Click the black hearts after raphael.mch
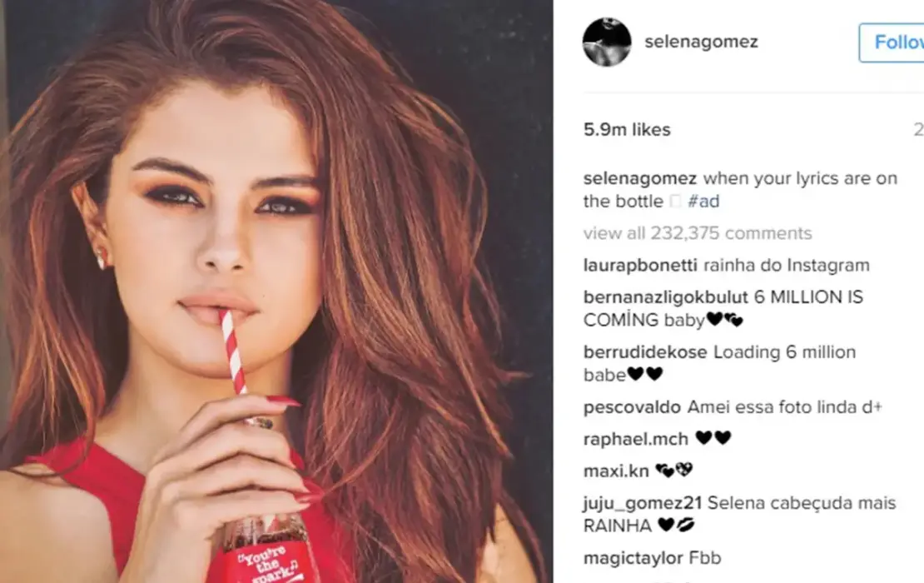This screenshot has width=924, height=583. [713, 438]
